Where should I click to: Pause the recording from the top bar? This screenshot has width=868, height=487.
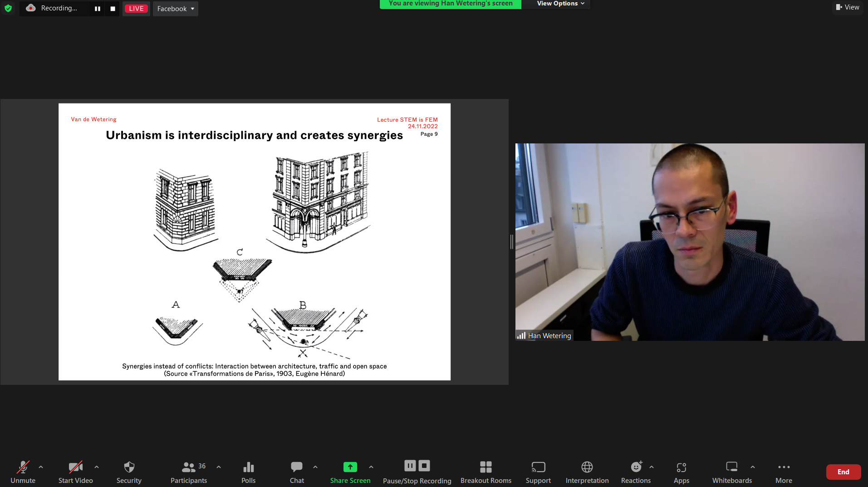(97, 9)
